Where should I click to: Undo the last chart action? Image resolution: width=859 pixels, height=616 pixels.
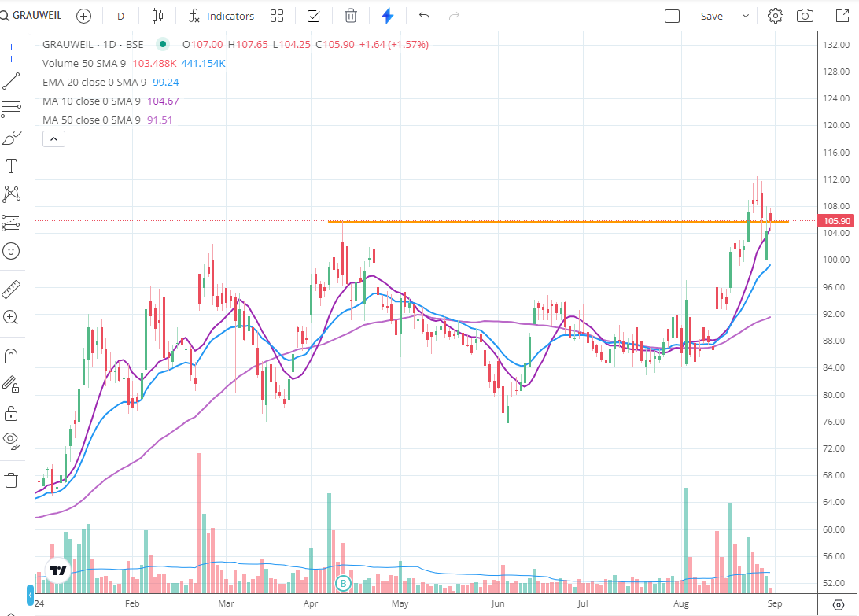(424, 16)
